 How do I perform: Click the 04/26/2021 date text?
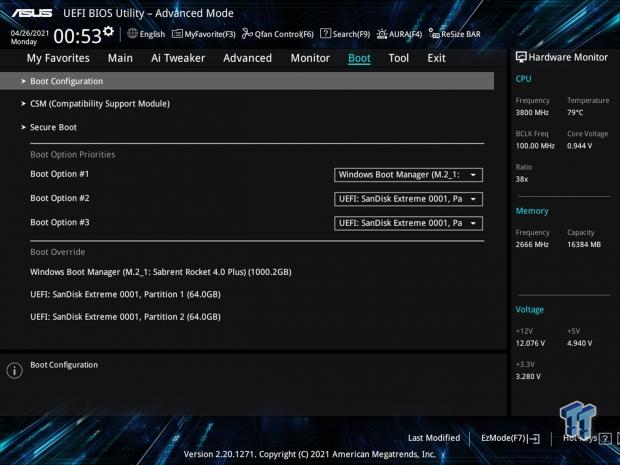click(x=30, y=33)
